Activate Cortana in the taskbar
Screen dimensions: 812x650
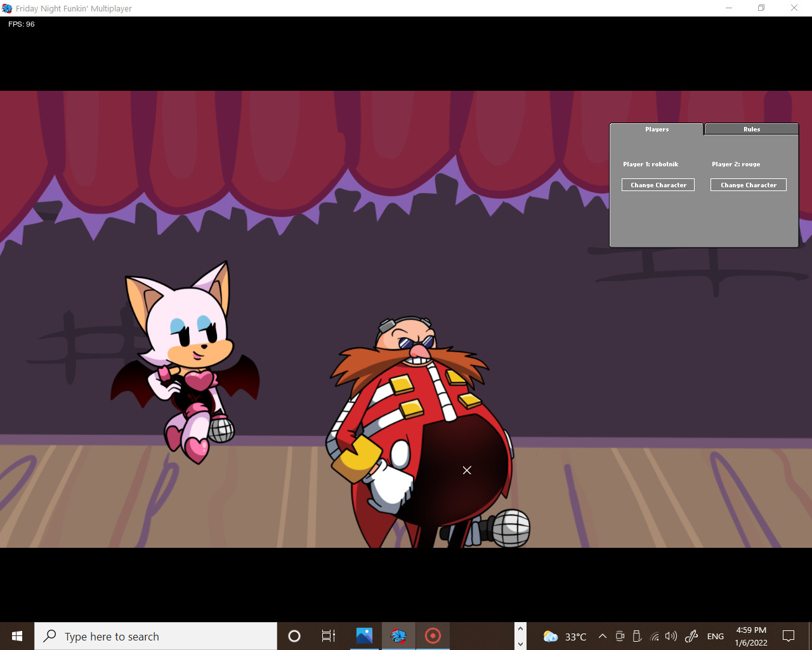[294, 636]
